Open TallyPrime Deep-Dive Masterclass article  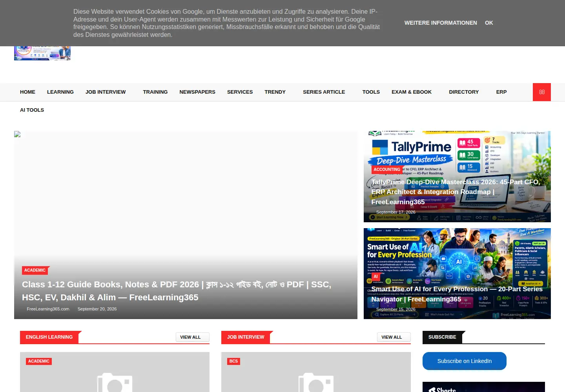pos(456,192)
